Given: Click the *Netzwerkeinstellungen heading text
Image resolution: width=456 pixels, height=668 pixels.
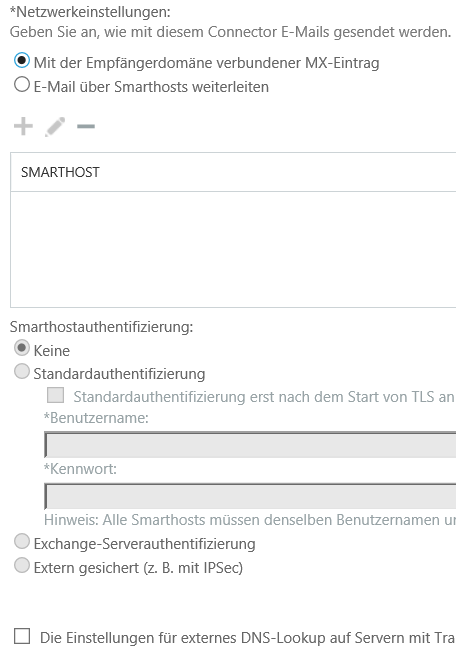Looking at the screenshot, I should point(90,12).
